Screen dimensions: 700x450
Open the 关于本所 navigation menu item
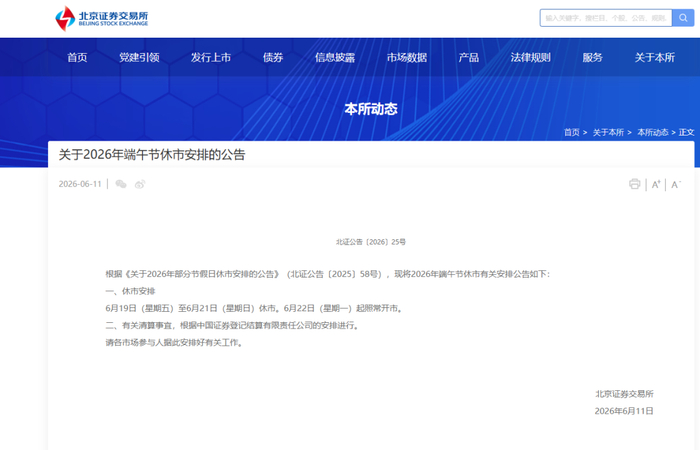click(654, 57)
